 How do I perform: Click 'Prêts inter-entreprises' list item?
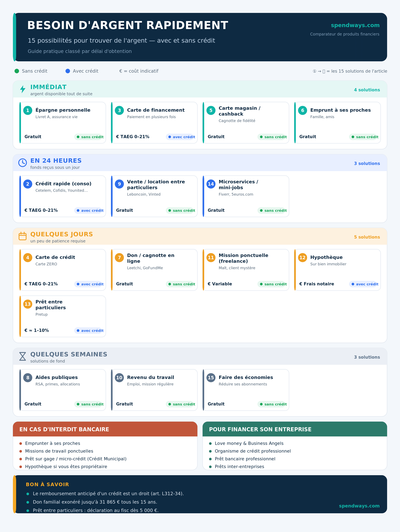coord(239,467)
